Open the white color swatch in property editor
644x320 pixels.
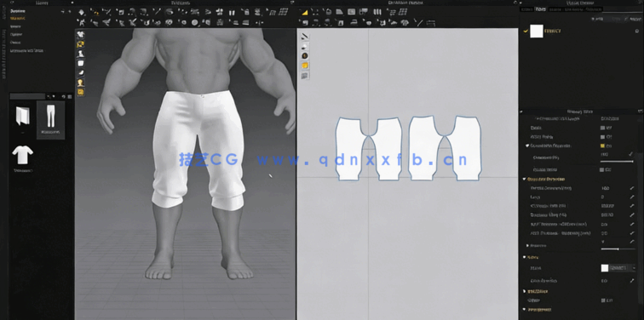coord(605,268)
